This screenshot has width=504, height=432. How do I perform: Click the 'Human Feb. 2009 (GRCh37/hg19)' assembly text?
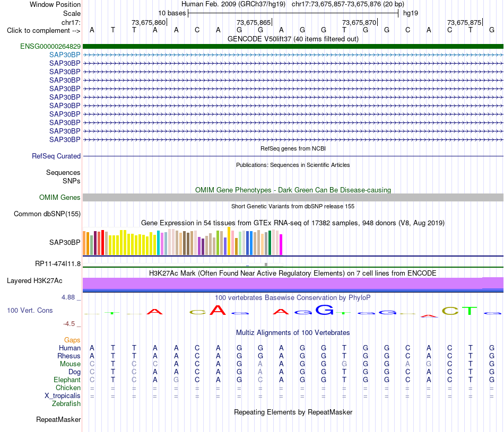click(x=233, y=4)
